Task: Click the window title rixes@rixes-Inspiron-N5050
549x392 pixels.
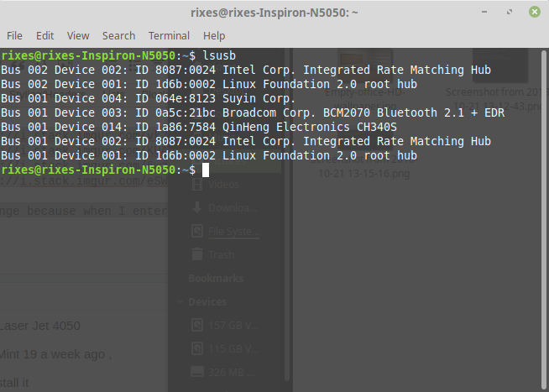Action: (274, 13)
